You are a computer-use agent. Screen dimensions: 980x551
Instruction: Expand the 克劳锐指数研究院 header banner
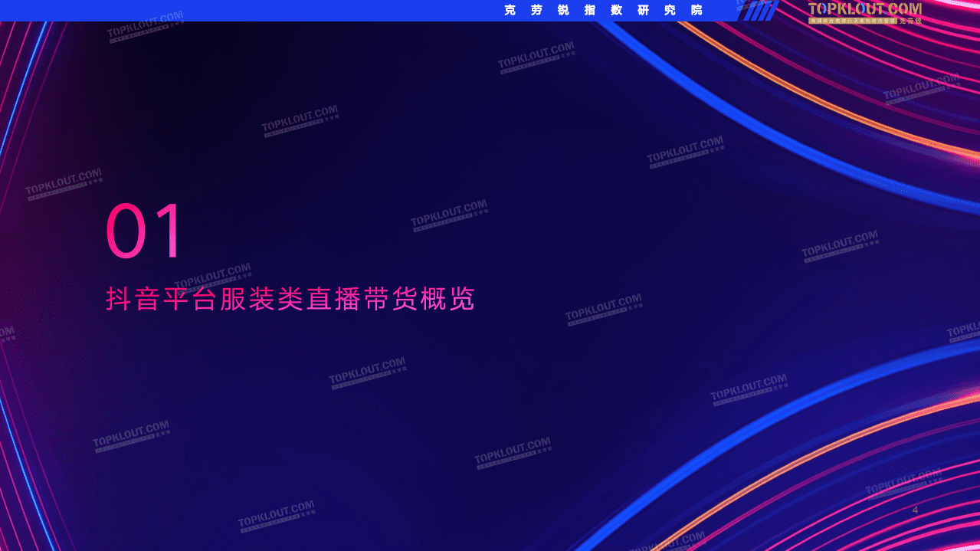(x=601, y=11)
